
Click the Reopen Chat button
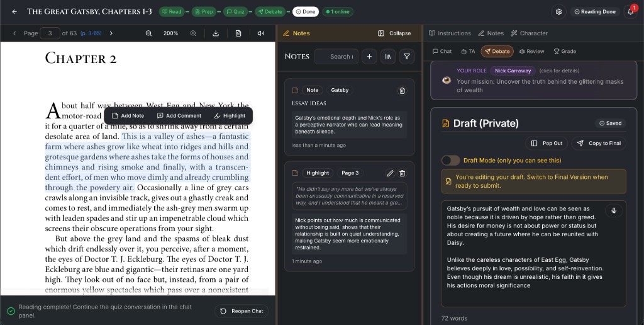tap(241, 311)
